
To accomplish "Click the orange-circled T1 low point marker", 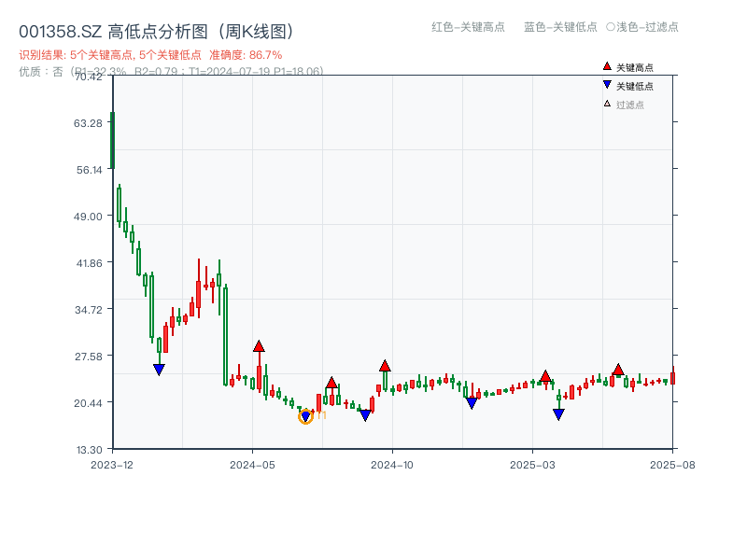I will click(x=305, y=416).
